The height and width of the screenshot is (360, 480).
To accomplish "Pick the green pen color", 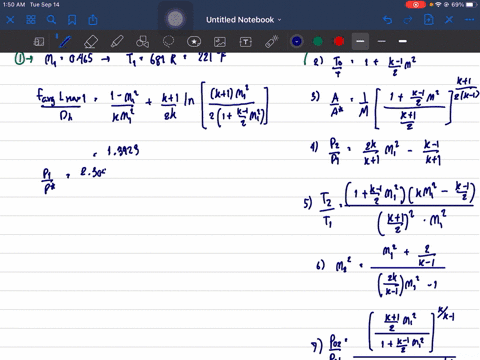I will [318, 41].
